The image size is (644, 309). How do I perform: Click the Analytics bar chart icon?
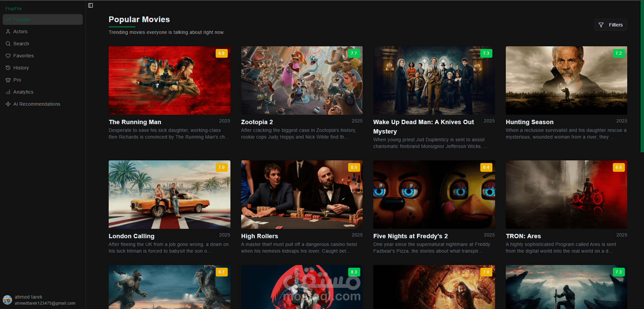tap(8, 92)
